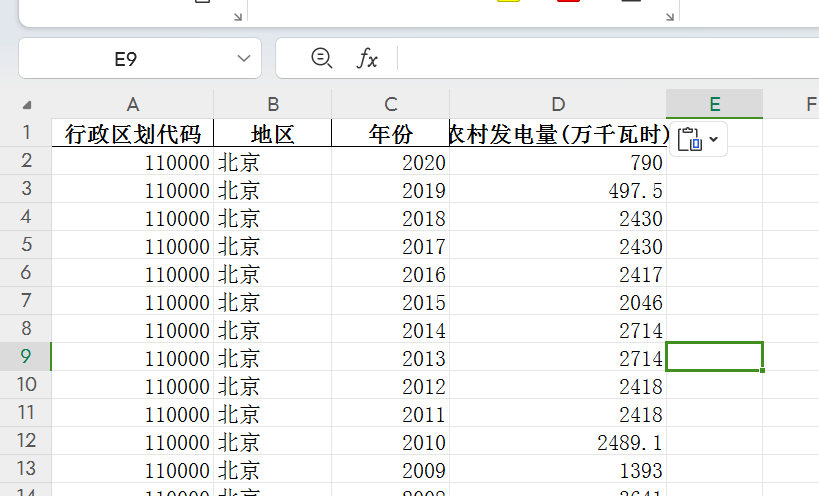The height and width of the screenshot is (496, 819).
Task: Click the year cell 2018
Action: [391, 217]
